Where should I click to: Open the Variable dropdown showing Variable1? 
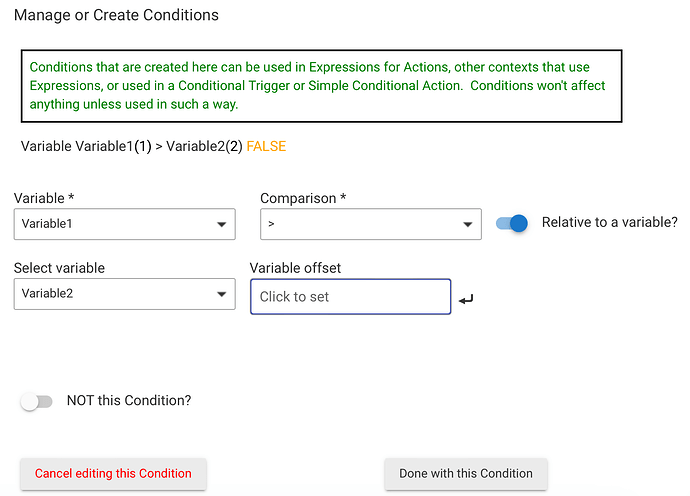[124, 224]
